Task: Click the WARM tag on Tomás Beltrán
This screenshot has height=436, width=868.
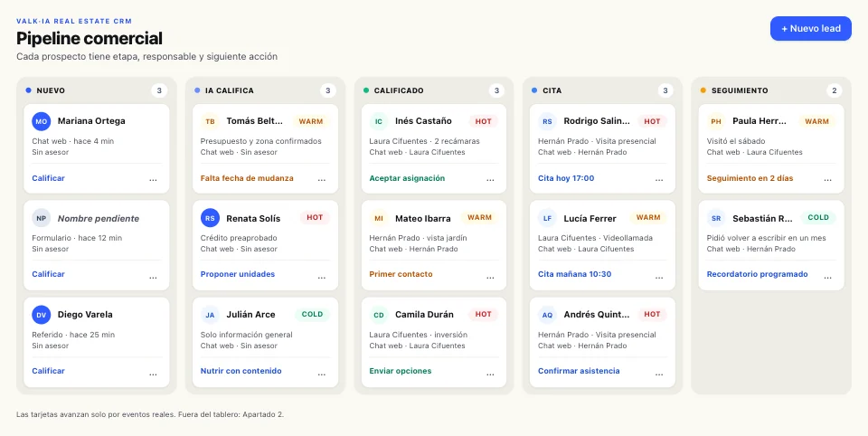Action: coord(311,121)
